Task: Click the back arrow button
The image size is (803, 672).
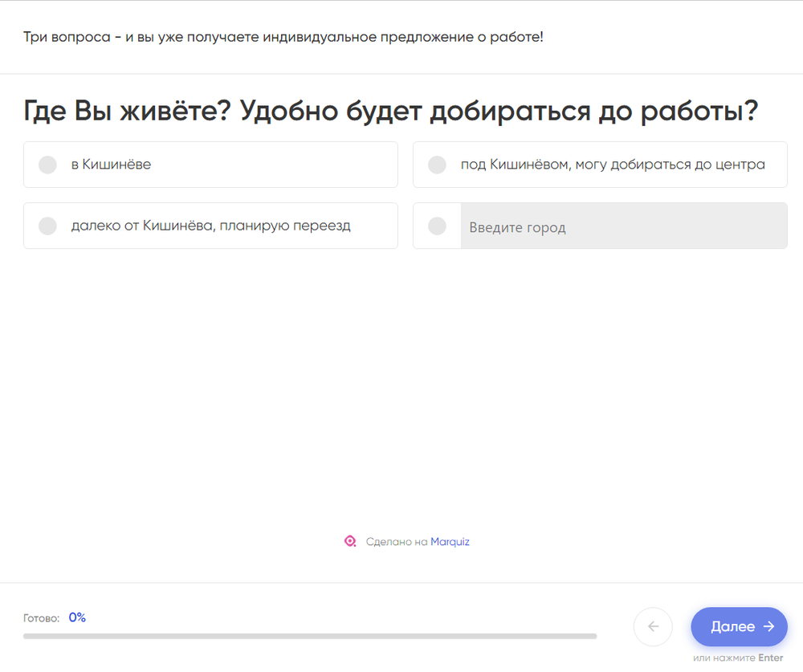Action: click(653, 626)
